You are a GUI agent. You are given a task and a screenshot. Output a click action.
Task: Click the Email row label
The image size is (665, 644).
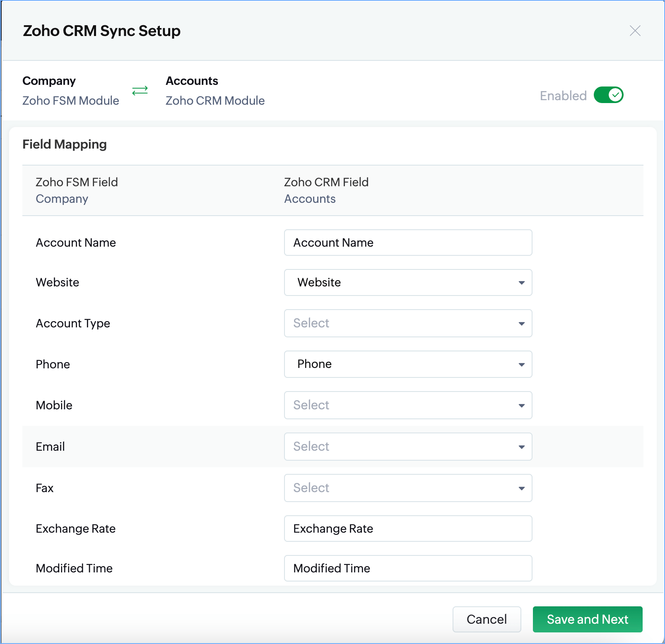tap(51, 447)
